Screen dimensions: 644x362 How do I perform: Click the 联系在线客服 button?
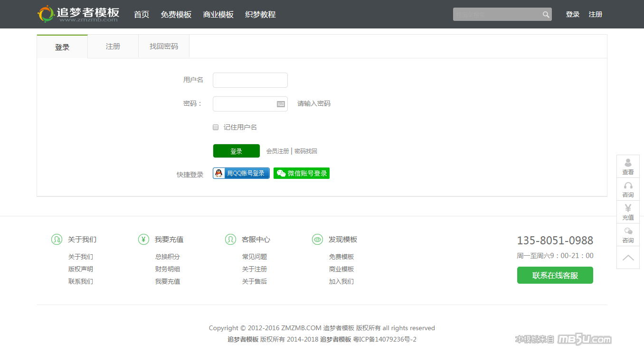[555, 275]
